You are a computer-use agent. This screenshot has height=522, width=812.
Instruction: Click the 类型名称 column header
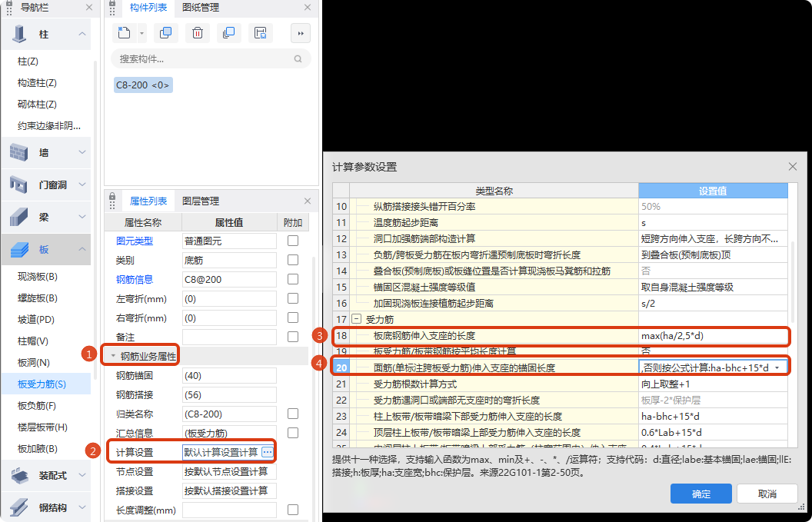(x=494, y=191)
